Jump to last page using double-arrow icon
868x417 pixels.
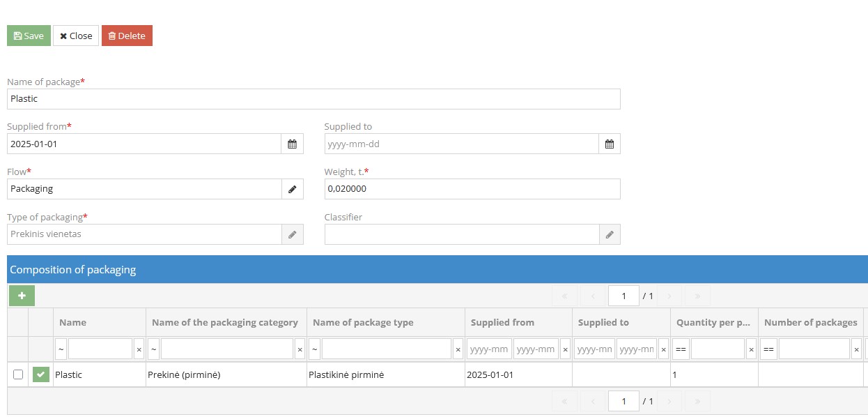697,296
